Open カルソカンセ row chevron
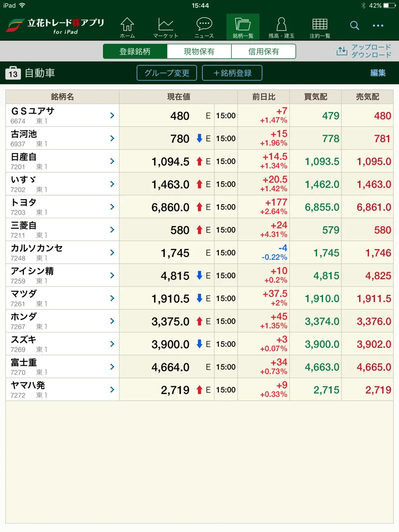 click(112, 253)
